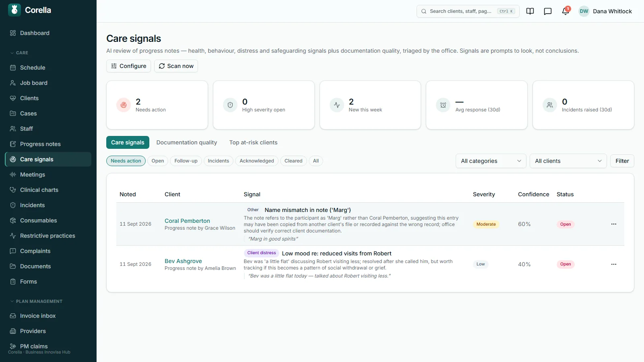Open Dana Whitlock's DW avatar
Screen dimensions: 644x362
click(x=584, y=11)
